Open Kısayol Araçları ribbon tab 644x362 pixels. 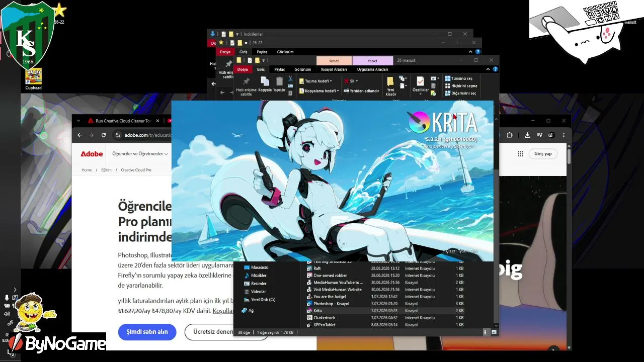[334, 69]
